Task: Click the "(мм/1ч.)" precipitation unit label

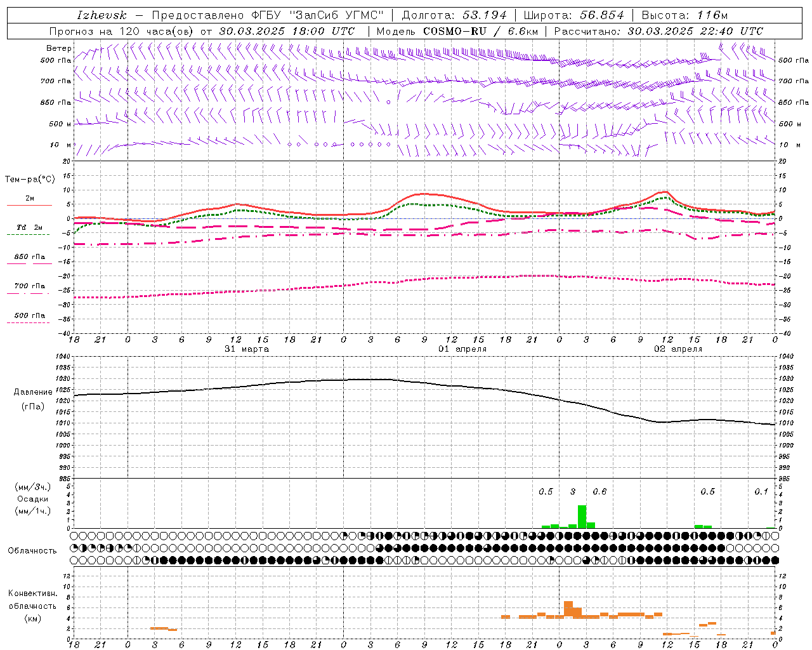Action: (x=33, y=511)
